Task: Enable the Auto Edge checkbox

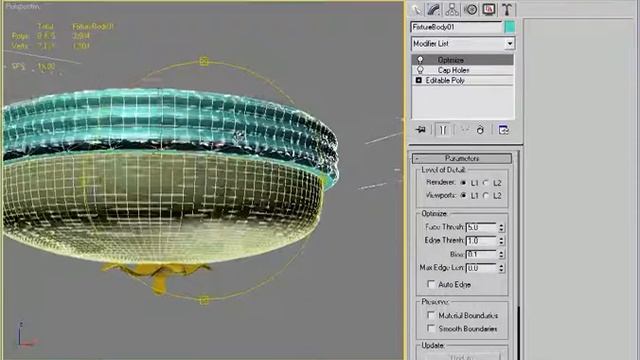Action: pos(431,284)
